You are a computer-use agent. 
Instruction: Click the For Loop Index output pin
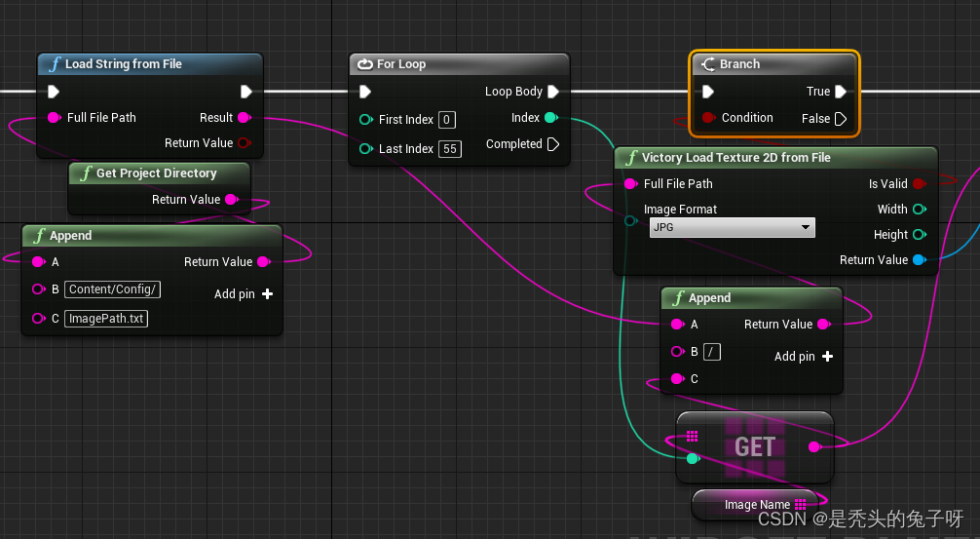pos(550,118)
